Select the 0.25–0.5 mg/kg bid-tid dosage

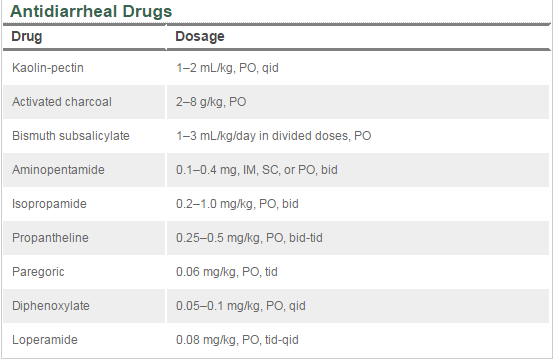(249, 238)
